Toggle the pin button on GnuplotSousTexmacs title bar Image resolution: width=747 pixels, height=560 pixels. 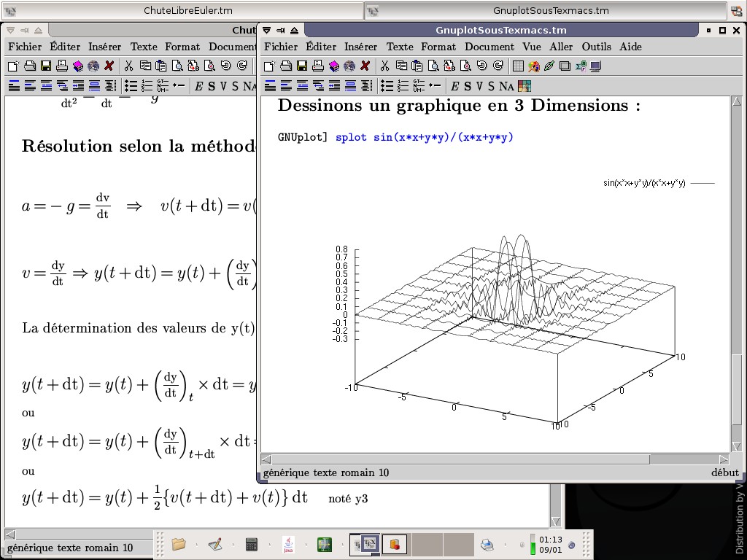(x=280, y=31)
